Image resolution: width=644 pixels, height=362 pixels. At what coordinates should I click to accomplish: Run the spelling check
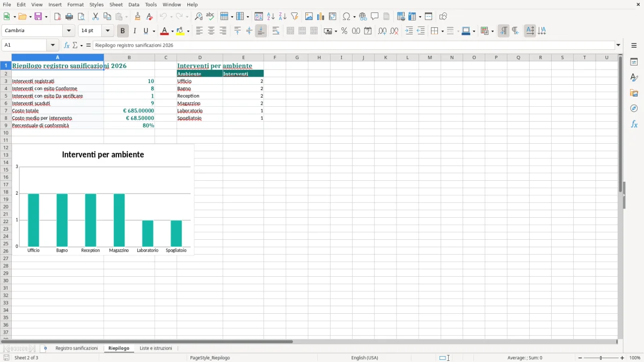coord(210,17)
